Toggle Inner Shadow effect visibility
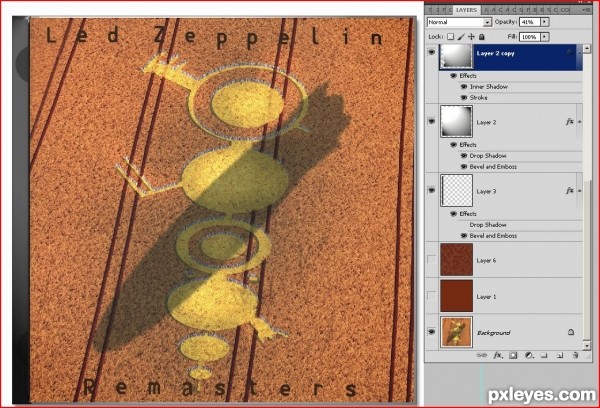Screen dimensions: 600x408 point(464,87)
